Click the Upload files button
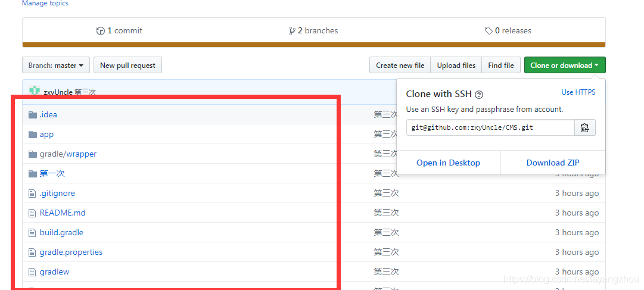 [456, 66]
